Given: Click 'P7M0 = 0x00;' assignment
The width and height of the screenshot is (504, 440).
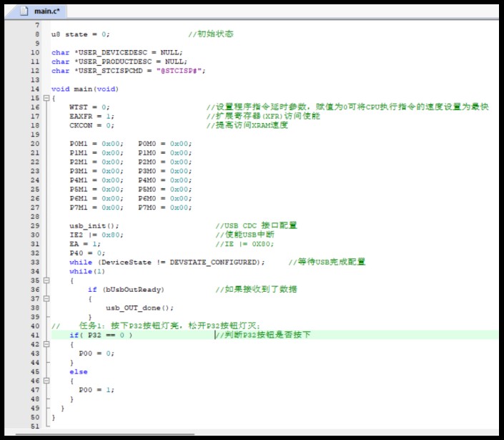Looking at the screenshot, I should coord(165,207).
